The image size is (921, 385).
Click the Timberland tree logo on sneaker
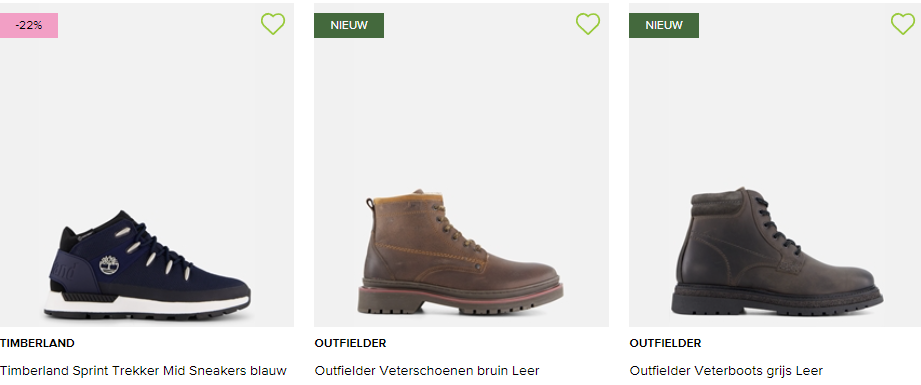(109, 265)
